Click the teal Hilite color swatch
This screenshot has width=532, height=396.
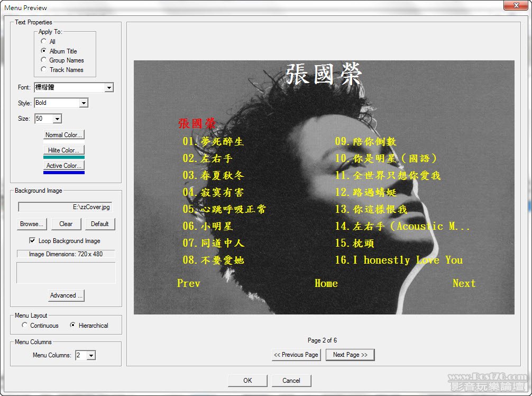pyautogui.click(x=64, y=157)
